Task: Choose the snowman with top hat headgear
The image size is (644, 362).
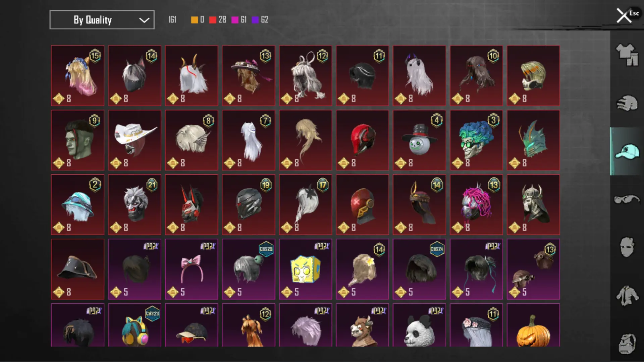Action: coord(419,140)
